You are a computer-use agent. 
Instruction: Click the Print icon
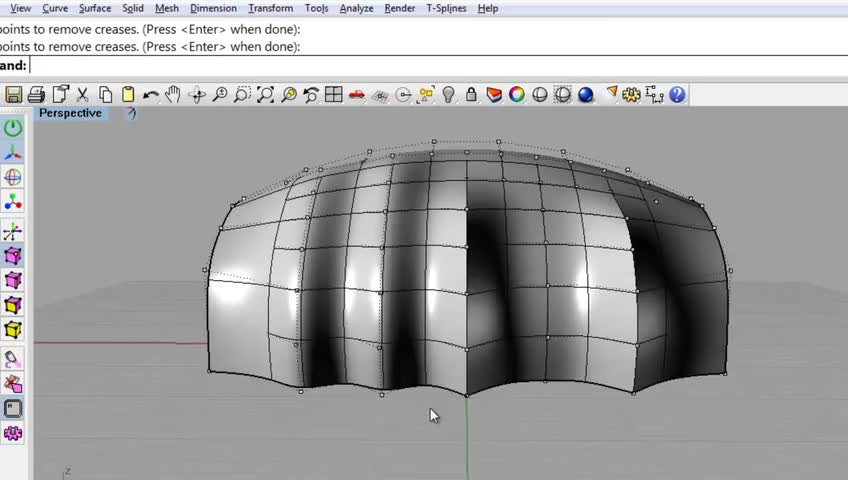click(x=36, y=95)
